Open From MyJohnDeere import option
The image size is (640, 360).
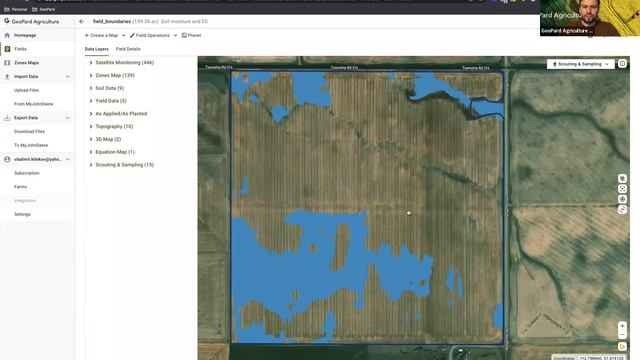point(33,104)
